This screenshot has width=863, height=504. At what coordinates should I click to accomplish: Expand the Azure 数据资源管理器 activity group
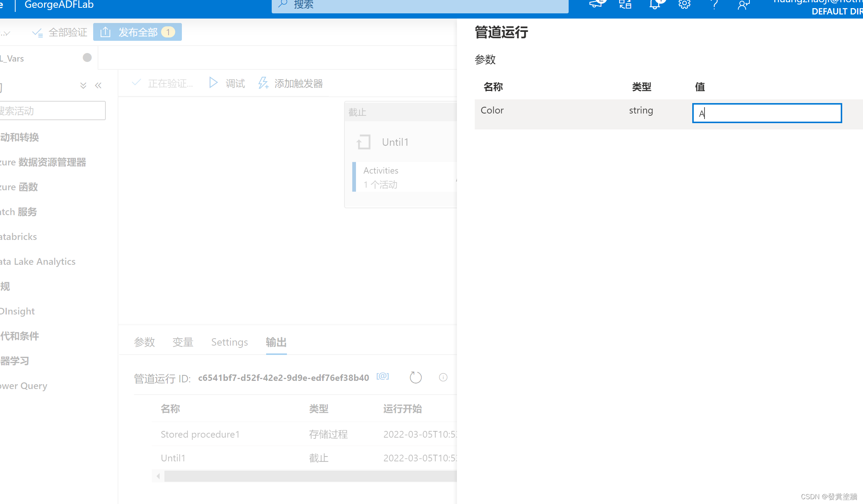(x=43, y=162)
